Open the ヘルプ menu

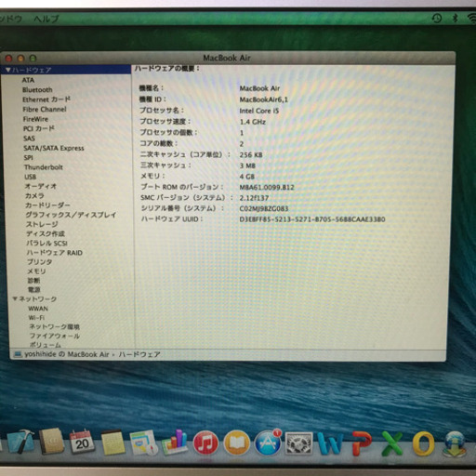[46, 19]
